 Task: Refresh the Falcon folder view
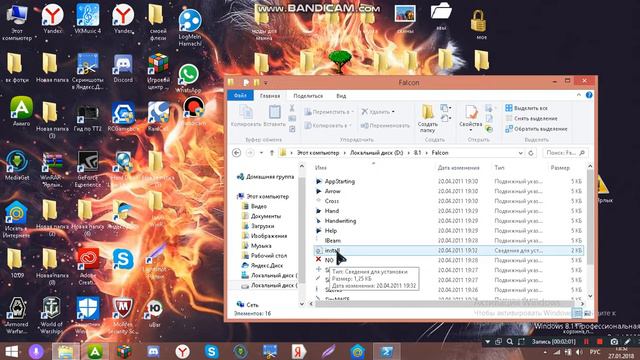531,153
